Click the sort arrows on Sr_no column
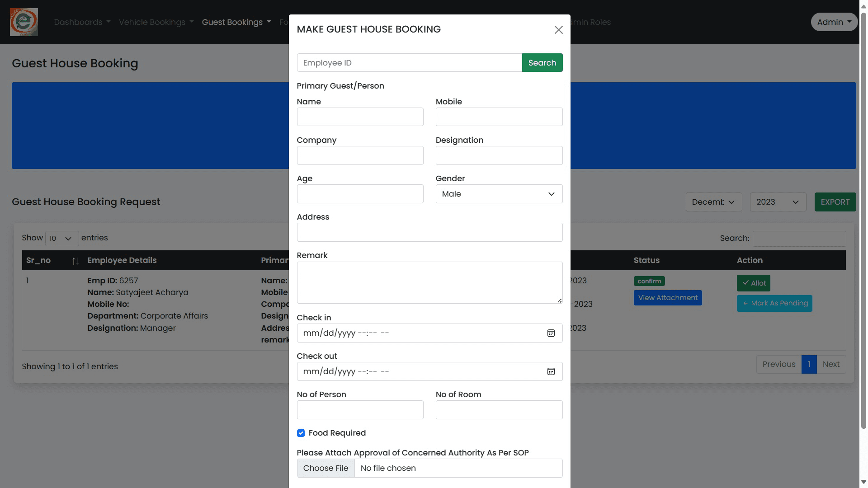This screenshot has width=868, height=488. (75, 261)
